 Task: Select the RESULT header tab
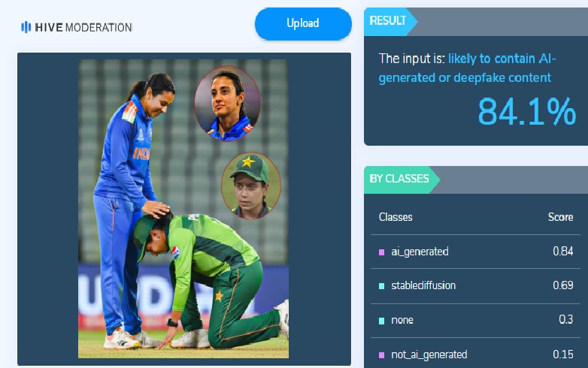coord(390,21)
